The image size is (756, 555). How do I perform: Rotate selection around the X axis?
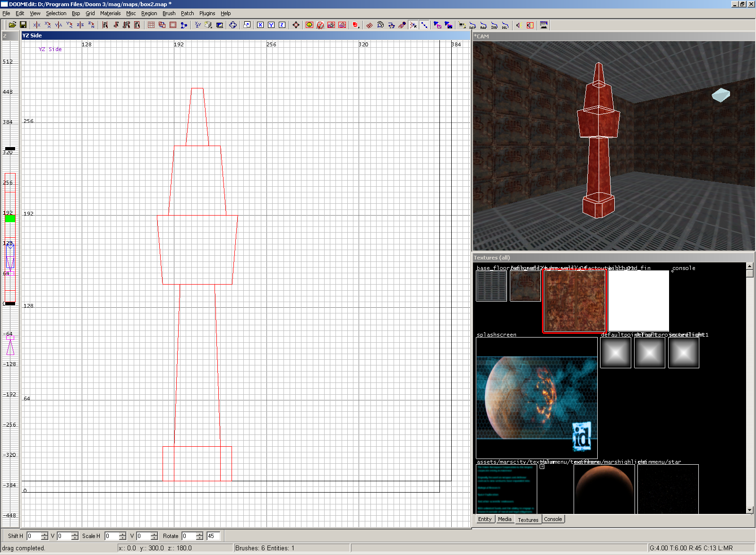48,25
